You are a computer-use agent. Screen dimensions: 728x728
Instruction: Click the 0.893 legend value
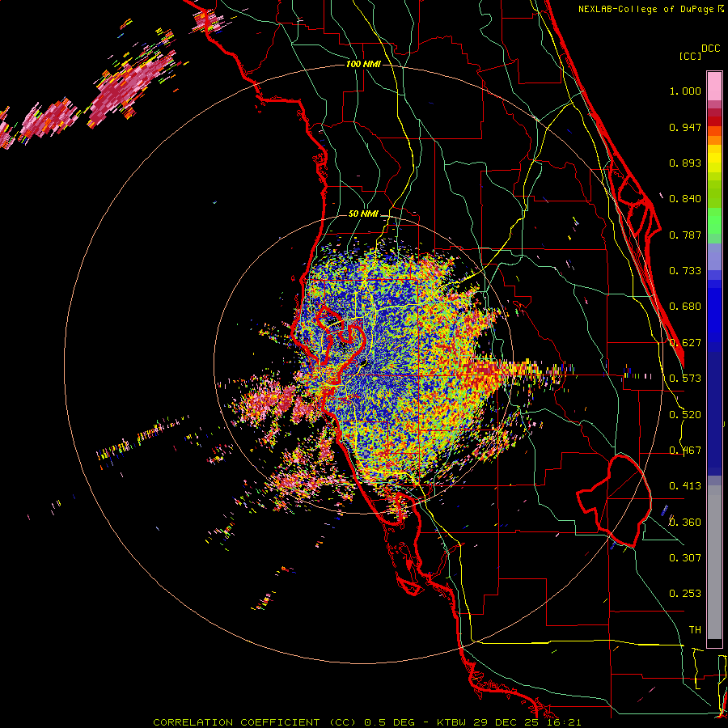pyautogui.click(x=685, y=163)
